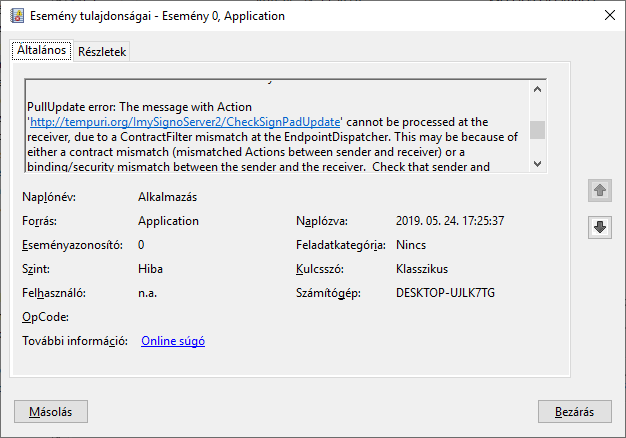The width and height of the screenshot is (626, 438).
Task: Click the DESKTOP-UJLK7TG computer name field
Action: [x=445, y=293]
